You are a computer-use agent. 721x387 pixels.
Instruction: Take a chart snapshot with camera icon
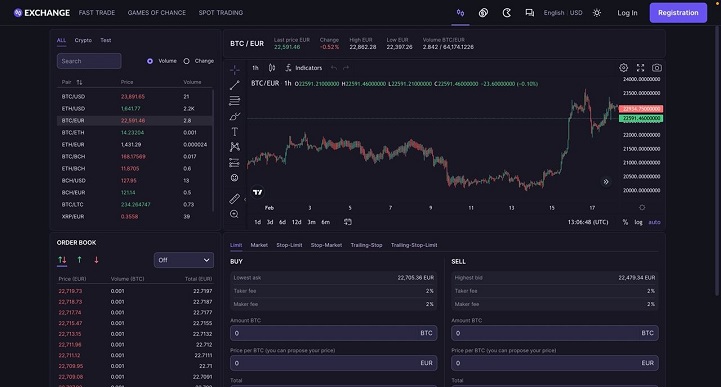pyautogui.click(x=657, y=68)
